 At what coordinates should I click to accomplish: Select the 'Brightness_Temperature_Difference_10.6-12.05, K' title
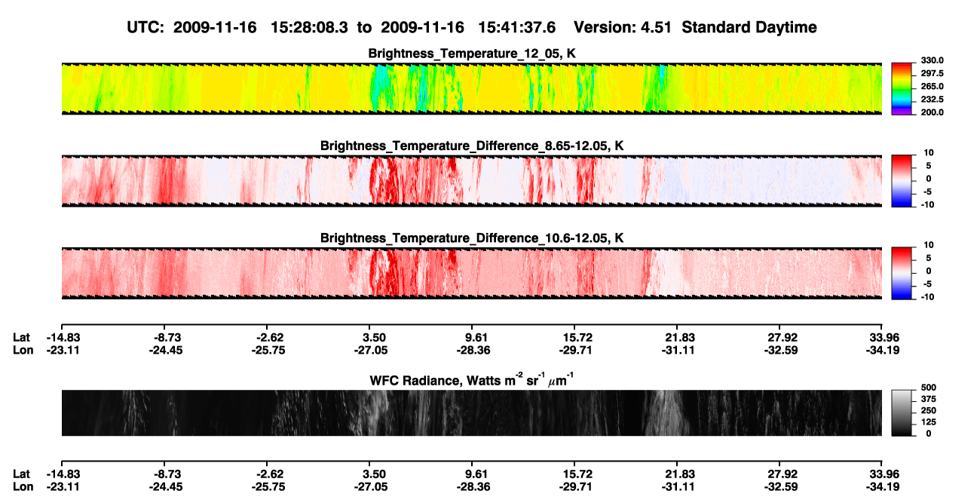[x=472, y=238]
